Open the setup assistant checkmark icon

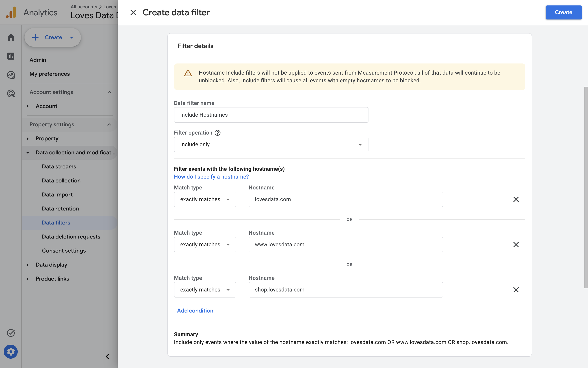[x=11, y=333]
